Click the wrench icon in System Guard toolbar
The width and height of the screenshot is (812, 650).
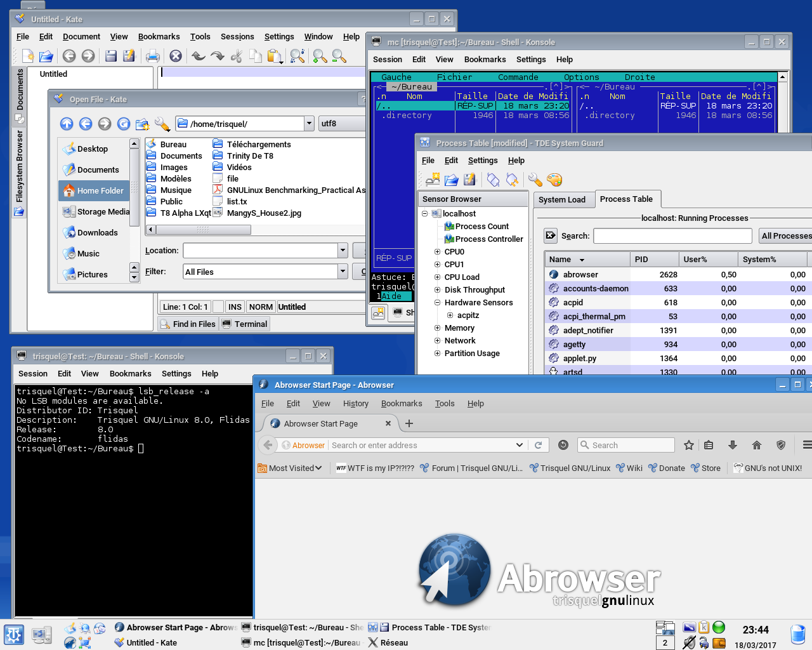point(535,180)
